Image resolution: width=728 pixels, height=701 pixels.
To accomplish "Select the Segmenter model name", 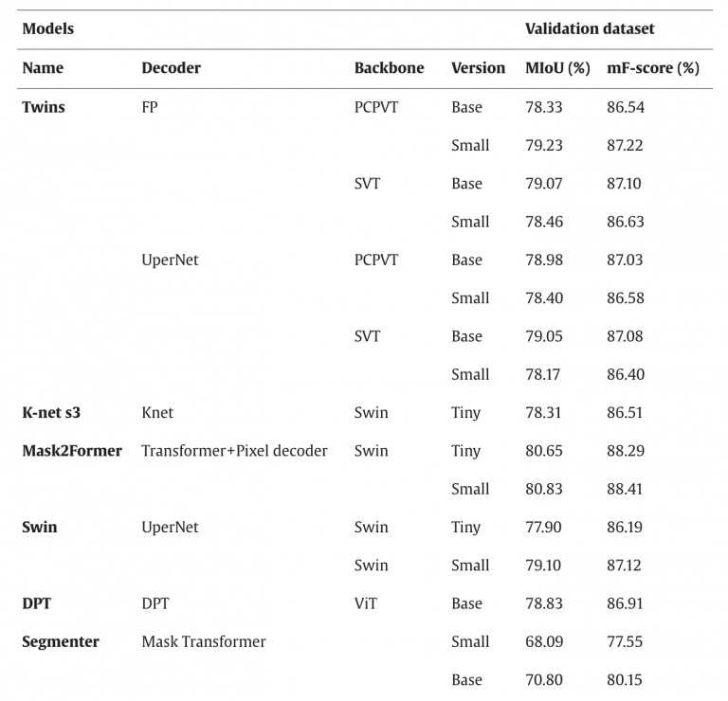I will click(x=61, y=642).
